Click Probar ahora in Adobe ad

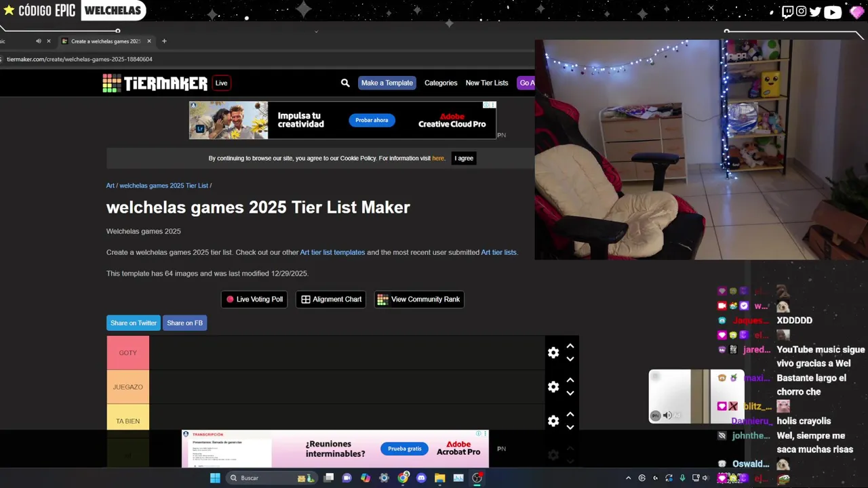coord(372,120)
